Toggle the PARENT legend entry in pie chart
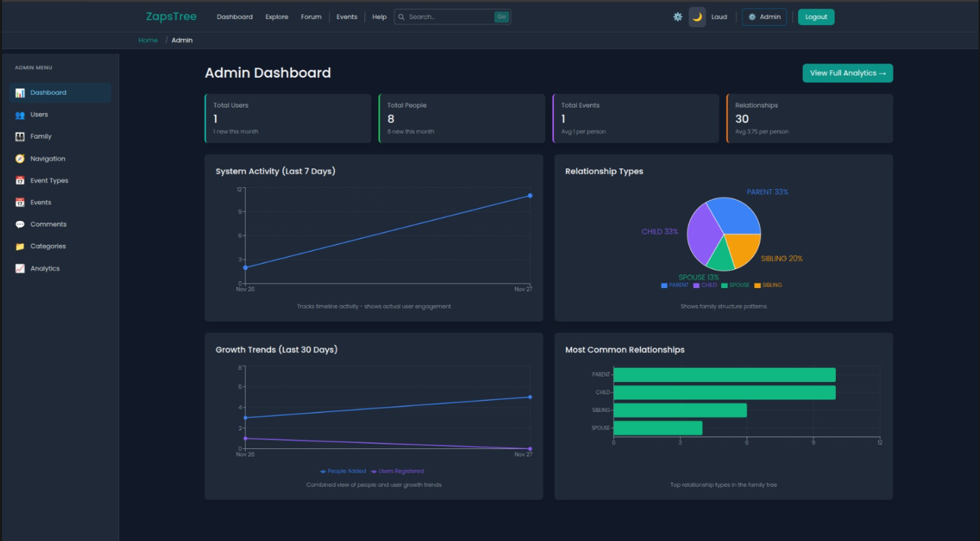The image size is (980, 541). [x=674, y=285]
